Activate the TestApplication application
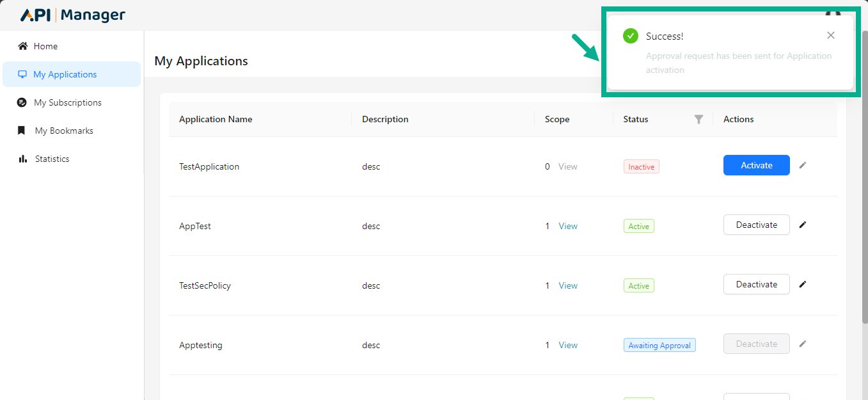The image size is (868, 400). [756, 165]
